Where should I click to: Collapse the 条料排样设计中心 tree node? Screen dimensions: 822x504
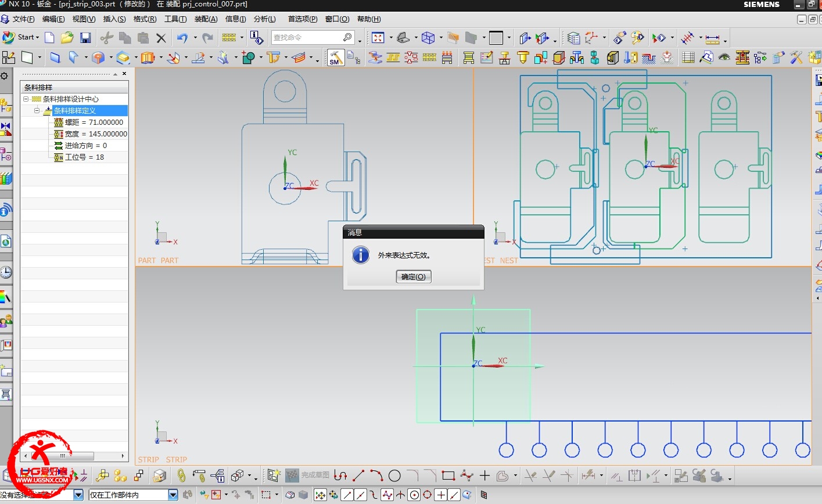point(26,99)
